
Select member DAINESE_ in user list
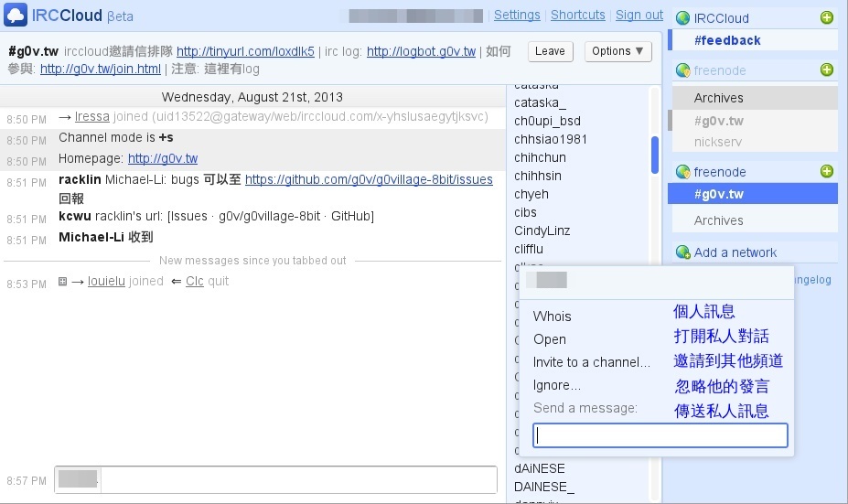coord(543,488)
